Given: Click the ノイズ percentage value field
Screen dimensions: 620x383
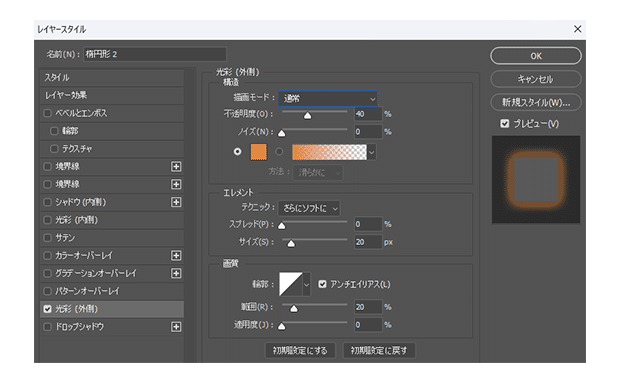Looking at the screenshot, I should [368, 132].
